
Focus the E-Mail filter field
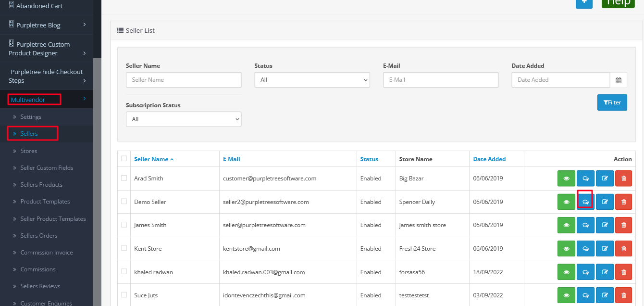click(x=441, y=80)
